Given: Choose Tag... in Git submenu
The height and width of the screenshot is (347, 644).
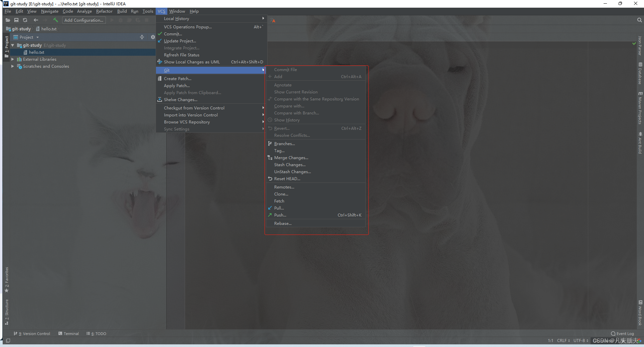Looking at the screenshot, I should coord(316,150).
